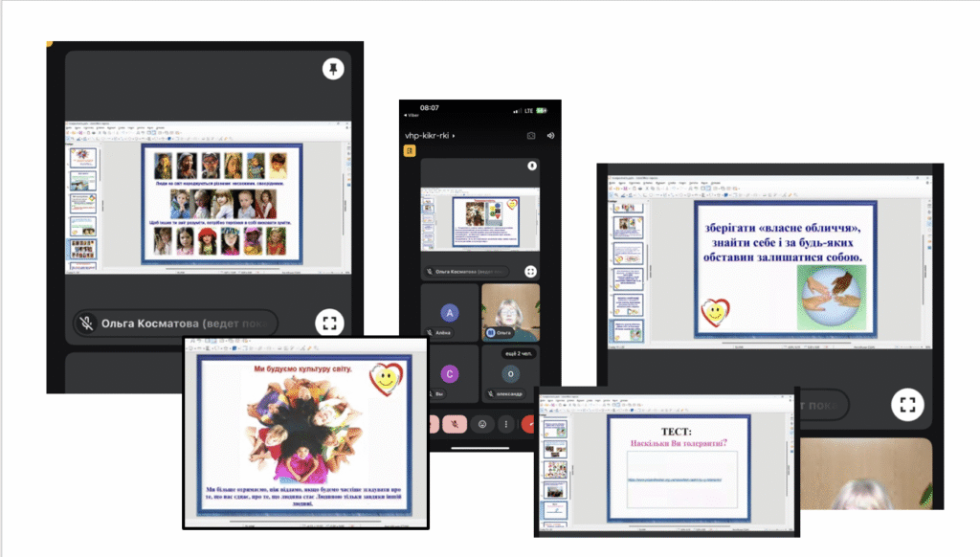The image size is (980, 557).
Task: Select Аліна participant tile
Action: click(x=449, y=313)
